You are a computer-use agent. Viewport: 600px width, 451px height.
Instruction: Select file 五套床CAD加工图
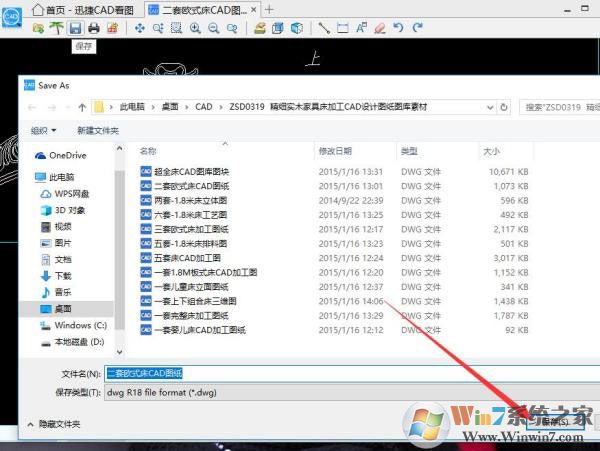(x=181, y=258)
